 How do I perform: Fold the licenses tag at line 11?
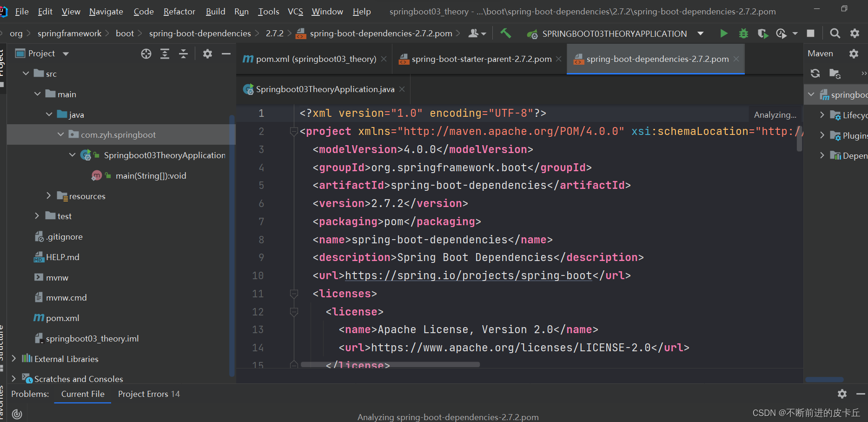294,294
